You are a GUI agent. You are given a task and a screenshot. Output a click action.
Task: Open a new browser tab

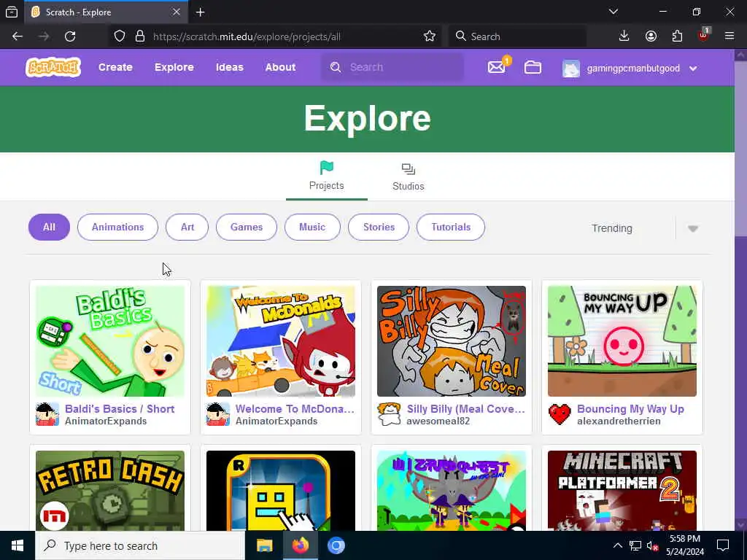pyautogui.click(x=200, y=12)
